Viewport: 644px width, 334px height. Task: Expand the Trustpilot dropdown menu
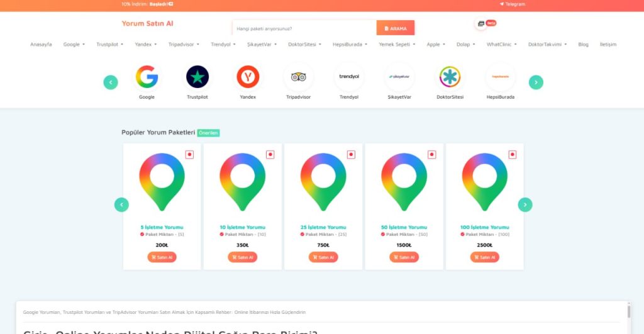coord(109,45)
